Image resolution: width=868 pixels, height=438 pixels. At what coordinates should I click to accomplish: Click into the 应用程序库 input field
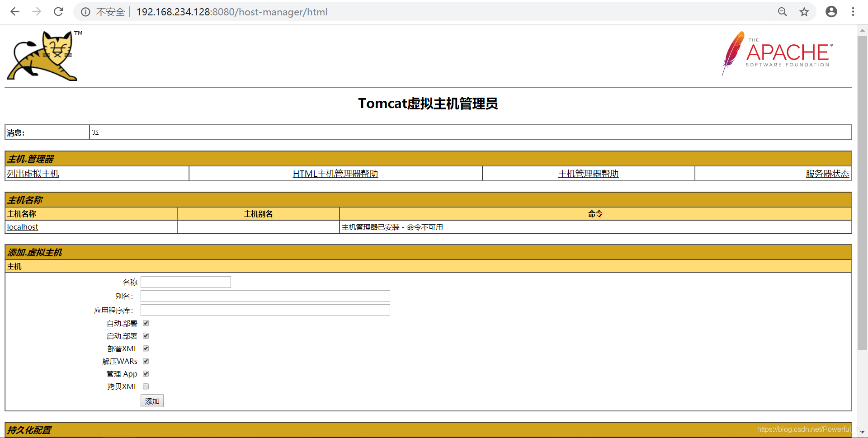tap(265, 310)
